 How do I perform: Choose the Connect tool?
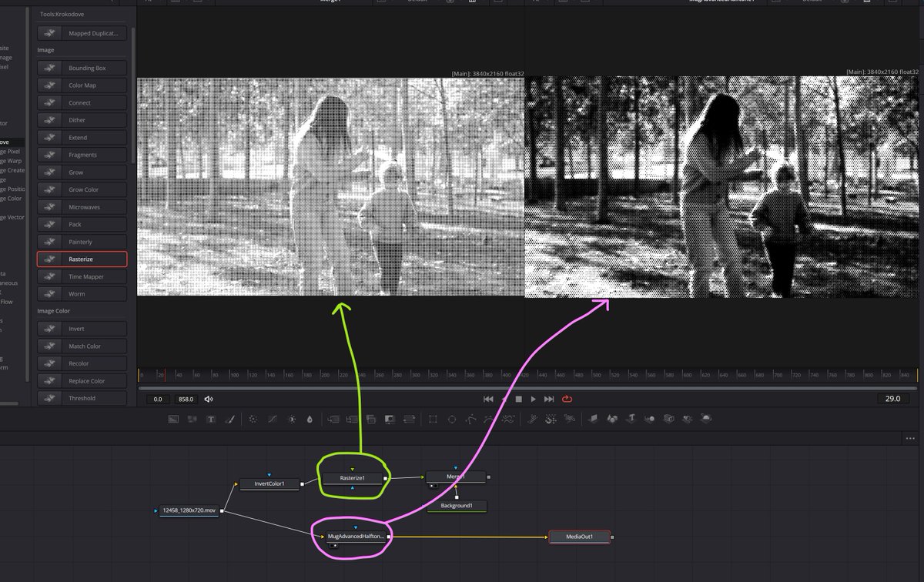[x=82, y=102]
